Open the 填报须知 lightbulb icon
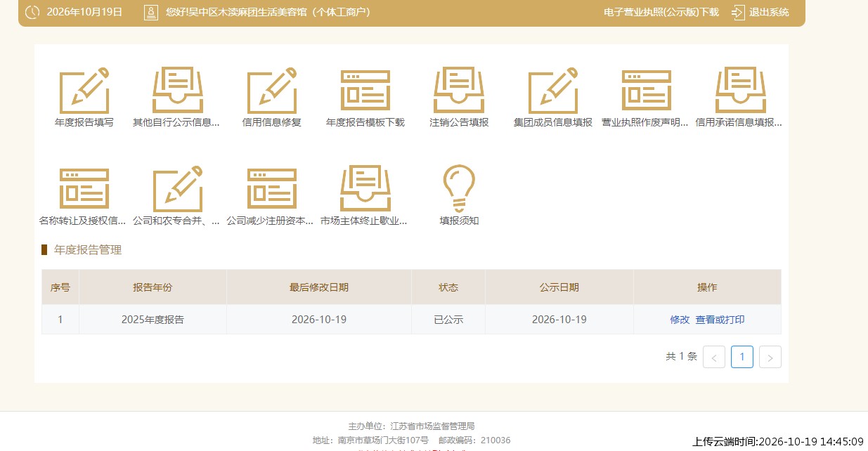Image resolution: width=868 pixels, height=451 pixels. (x=459, y=188)
